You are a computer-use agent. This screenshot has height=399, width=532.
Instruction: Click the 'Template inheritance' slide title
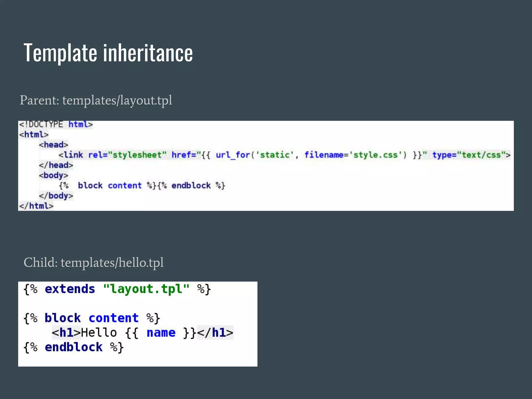point(108,53)
